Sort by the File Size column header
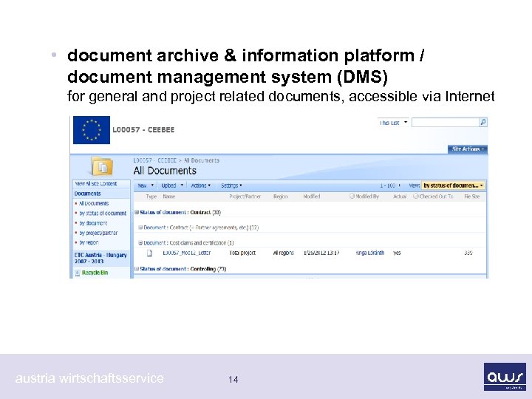The width and height of the screenshot is (532, 399). pyautogui.click(x=472, y=197)
